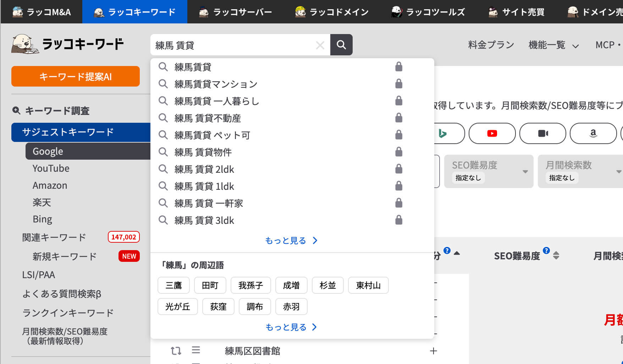Click the lock icon for 練馬 賃貸 2ldk
The height and width of the screenshot is (364, 623).
399,169
